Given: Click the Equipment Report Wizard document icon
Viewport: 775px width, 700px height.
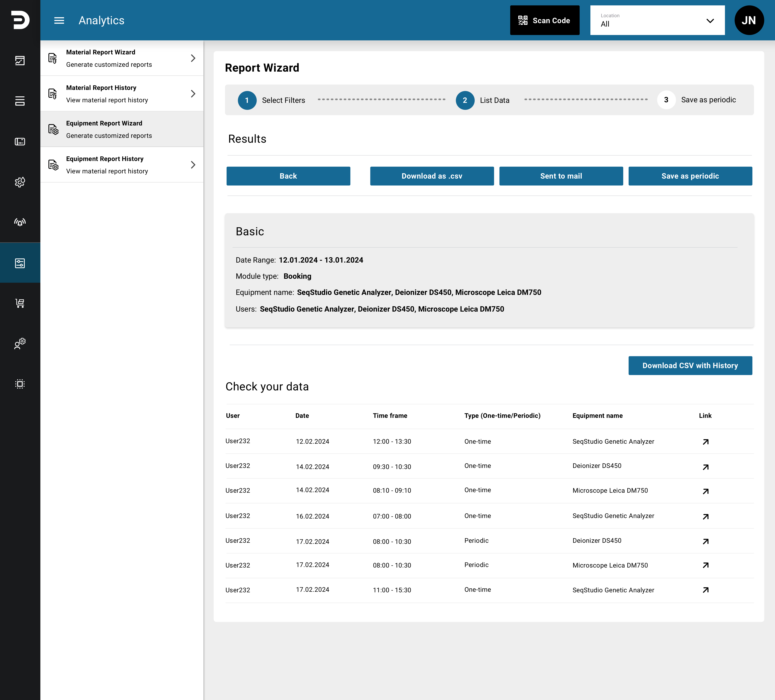Looking at the screenshot, I should 53,129.
